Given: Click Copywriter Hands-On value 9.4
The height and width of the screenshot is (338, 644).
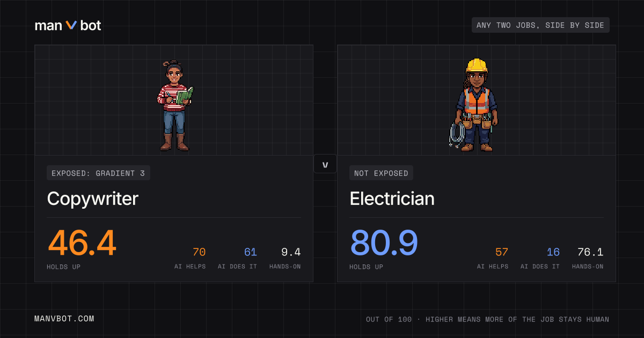Looking at the screenshot, I should pos(291,252).
